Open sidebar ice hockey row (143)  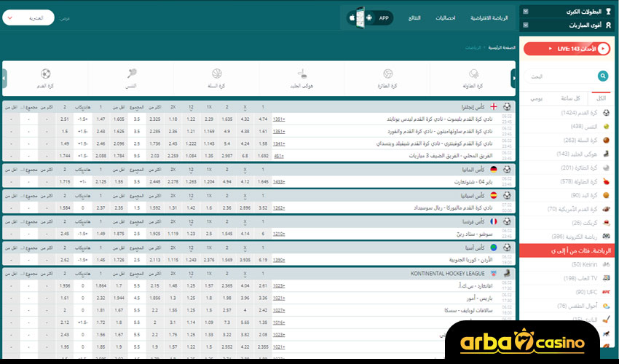click(x=567, y=154)
